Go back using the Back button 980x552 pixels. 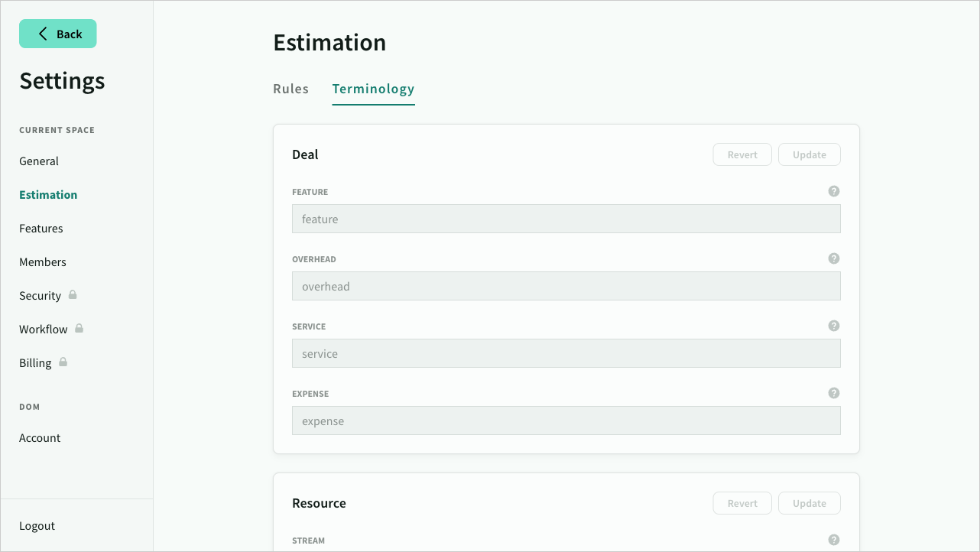pyautogui.click(x=58, y=34)
